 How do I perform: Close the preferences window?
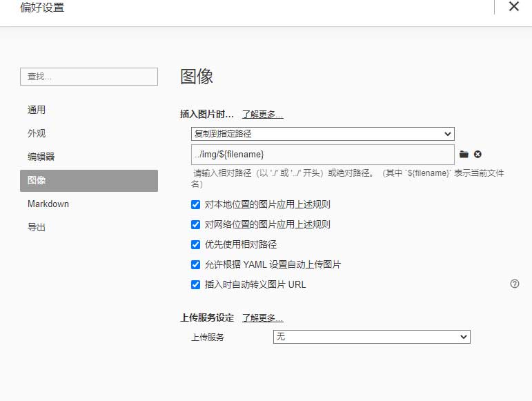coord(513,7)
